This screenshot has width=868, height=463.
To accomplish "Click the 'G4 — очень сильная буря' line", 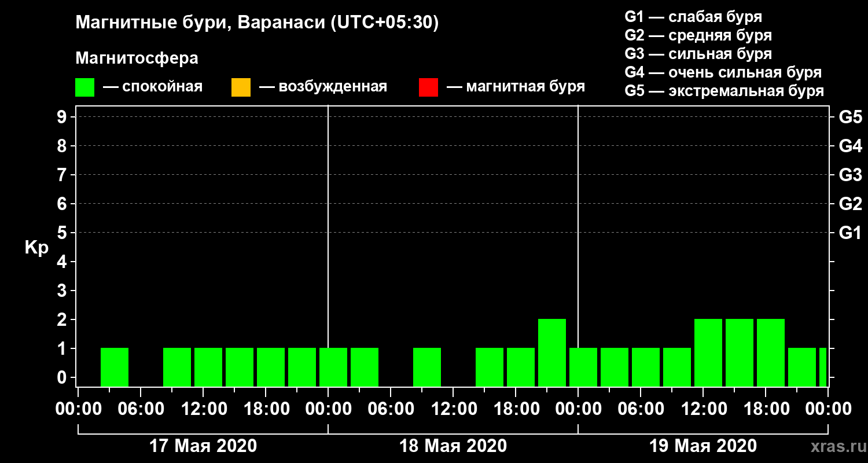I will pyautogui.click(x=723, y=72).
